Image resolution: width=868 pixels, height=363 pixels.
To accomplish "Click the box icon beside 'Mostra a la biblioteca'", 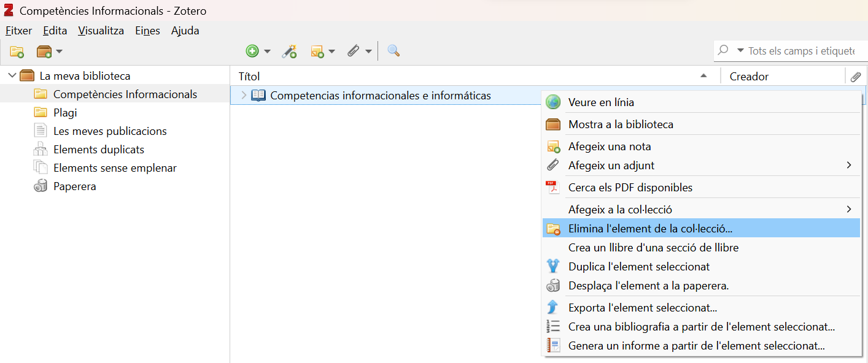I will pos(553,124).
